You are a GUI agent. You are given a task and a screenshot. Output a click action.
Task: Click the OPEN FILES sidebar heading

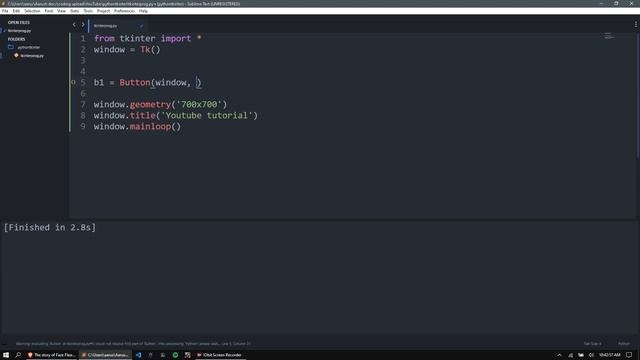click(18, 22)
